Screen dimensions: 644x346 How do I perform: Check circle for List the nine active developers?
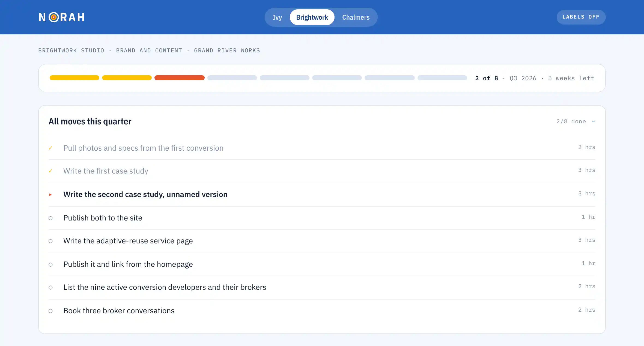click(x=50, y=287)
